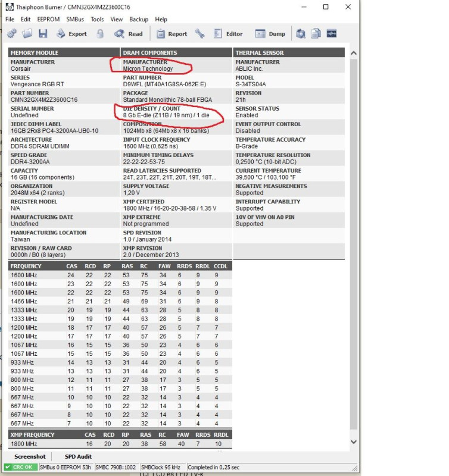The width and height of the screenshot is (449, 476).
Task: Click the SMBClock 95 kHz status entry
Action: click(x=161, y=467)
